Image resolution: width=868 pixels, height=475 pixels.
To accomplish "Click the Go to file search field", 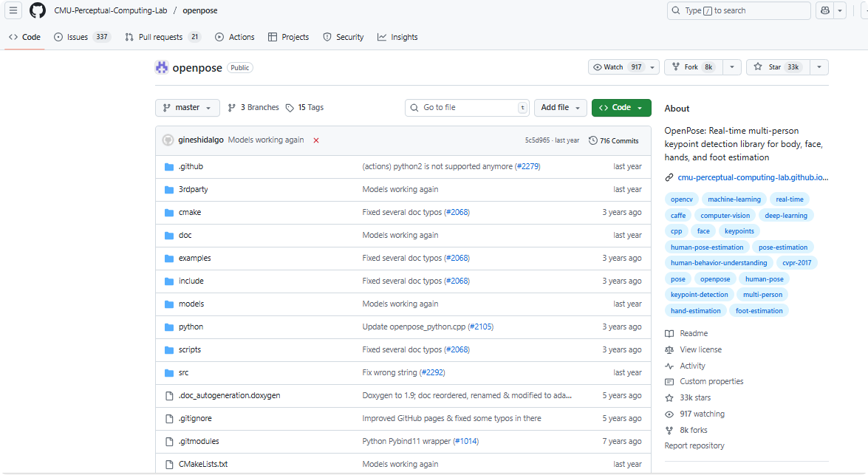I will point(467,107).
